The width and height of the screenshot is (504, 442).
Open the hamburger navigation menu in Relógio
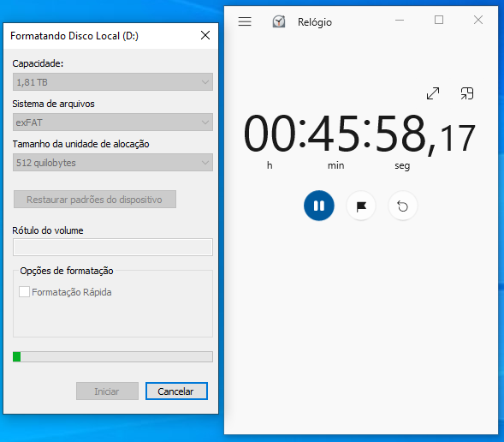coord(245,21)
